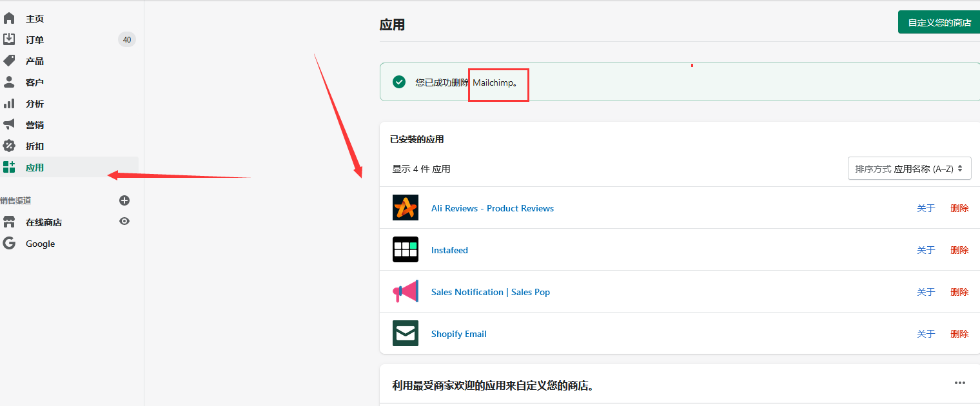Open the three-dot menu for recommended apps

point(960,383)
